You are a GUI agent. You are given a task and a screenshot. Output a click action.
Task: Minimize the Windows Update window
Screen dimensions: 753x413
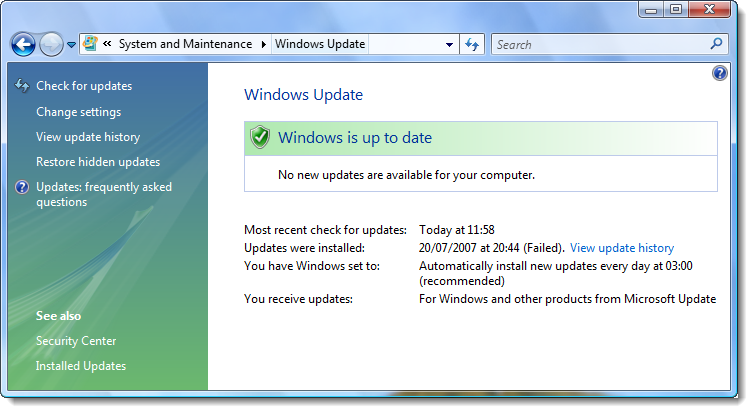pyautogui.click(x=651, y=10)
